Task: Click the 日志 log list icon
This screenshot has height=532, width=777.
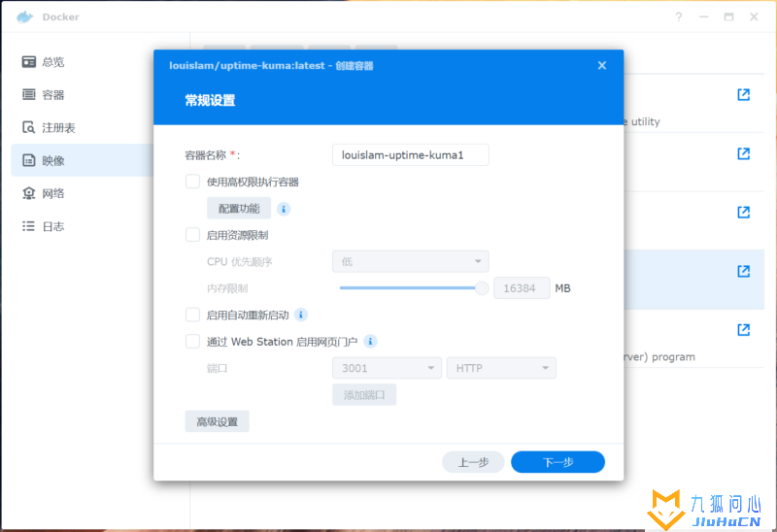Action: pos(29,226)
